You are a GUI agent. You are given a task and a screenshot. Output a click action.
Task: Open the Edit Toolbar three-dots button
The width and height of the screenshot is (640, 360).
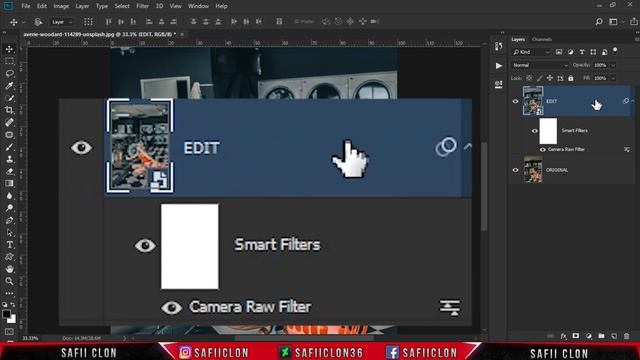click(x=9, y=293)
